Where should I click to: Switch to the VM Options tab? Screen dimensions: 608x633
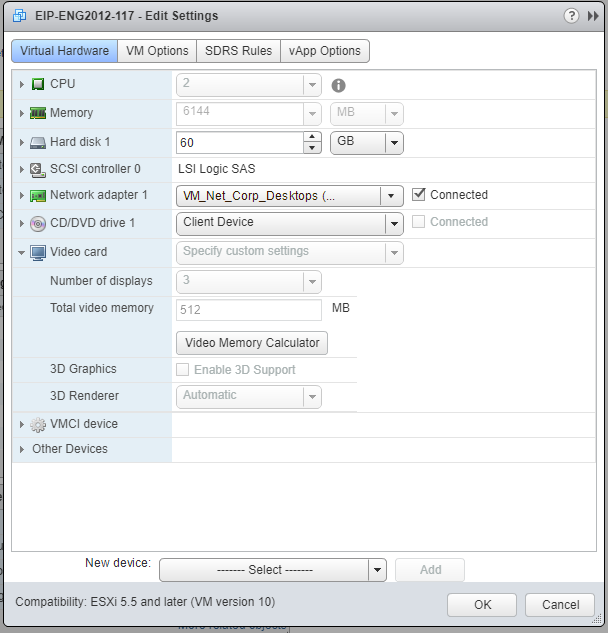click(x=157, y=51)
